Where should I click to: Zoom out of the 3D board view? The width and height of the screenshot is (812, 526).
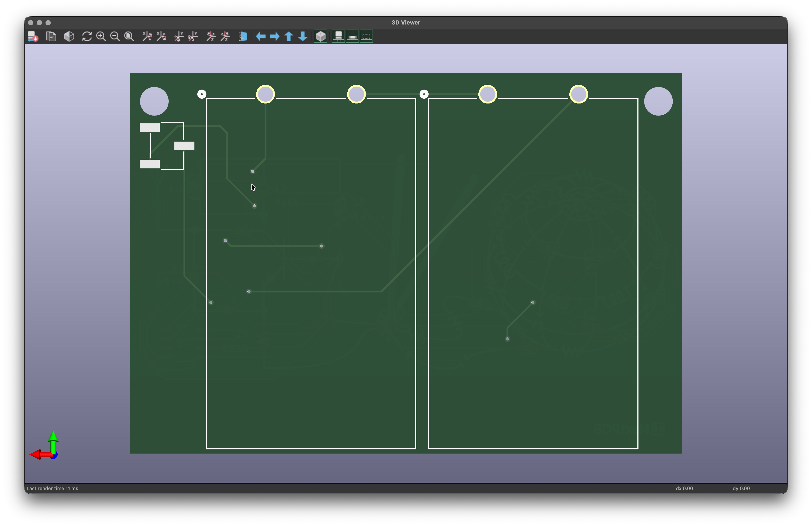(x=115, y=37)
